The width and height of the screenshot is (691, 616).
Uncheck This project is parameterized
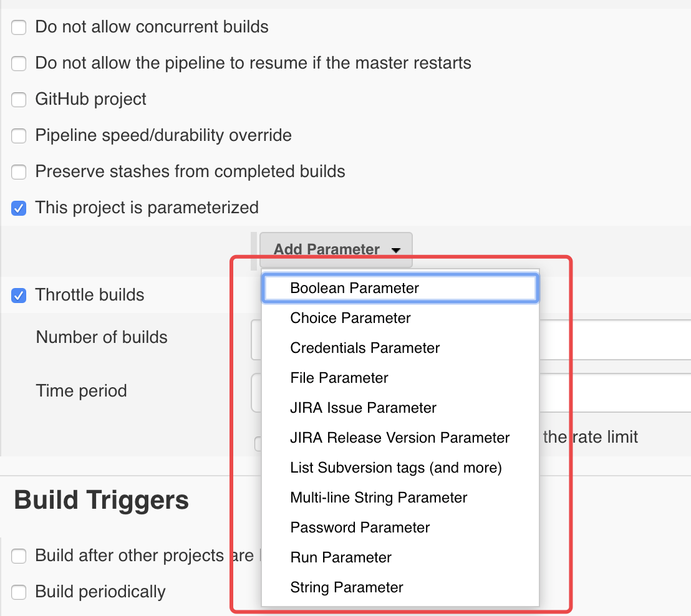coord(19,208)
